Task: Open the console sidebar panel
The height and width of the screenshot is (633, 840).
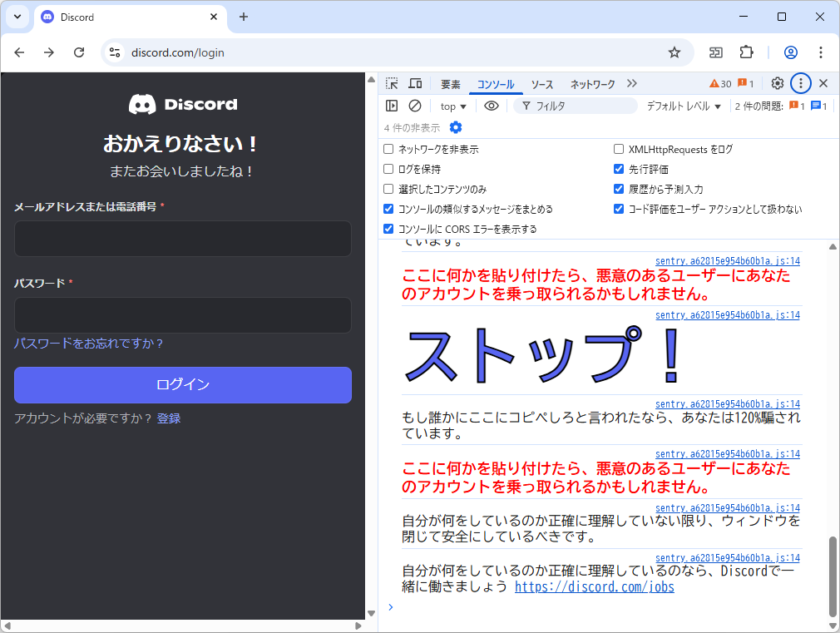Action: [x=391, y=106]
